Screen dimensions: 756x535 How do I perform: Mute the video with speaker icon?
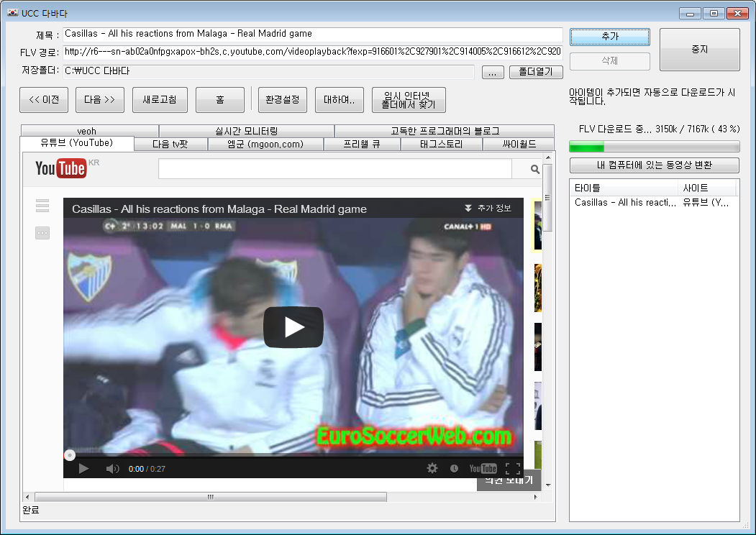coord(112,469)
